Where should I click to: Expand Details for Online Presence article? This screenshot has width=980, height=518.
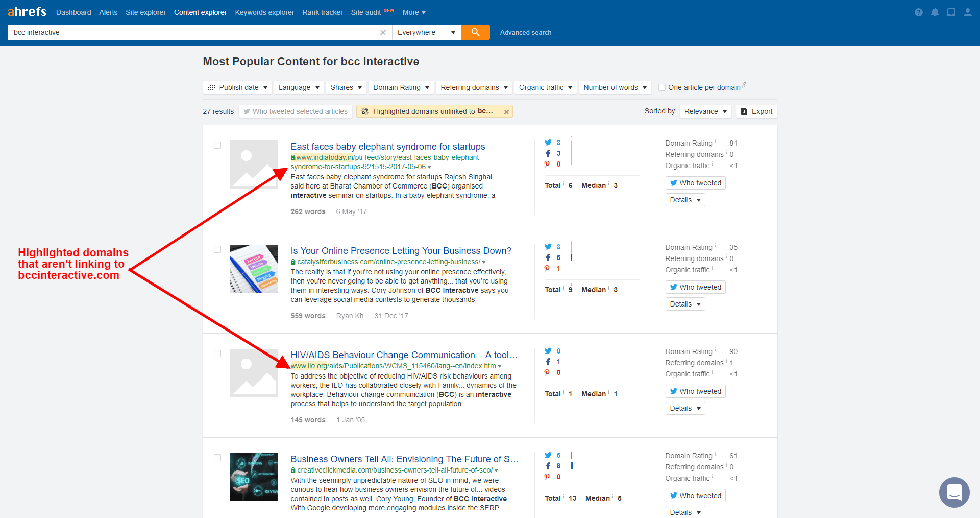point(685,304)
